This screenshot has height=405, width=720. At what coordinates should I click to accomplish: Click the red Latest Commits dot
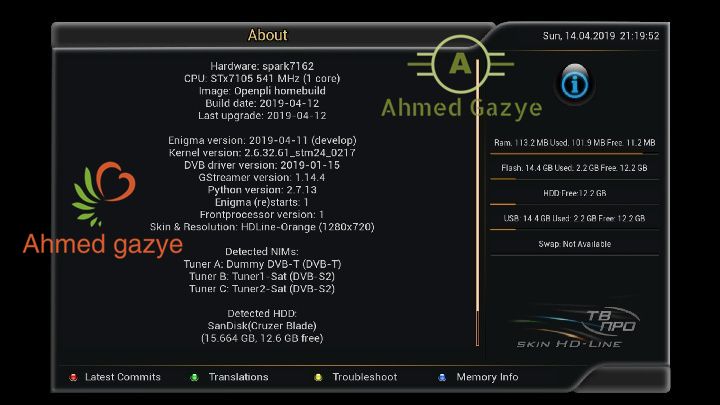coord(73,377)
